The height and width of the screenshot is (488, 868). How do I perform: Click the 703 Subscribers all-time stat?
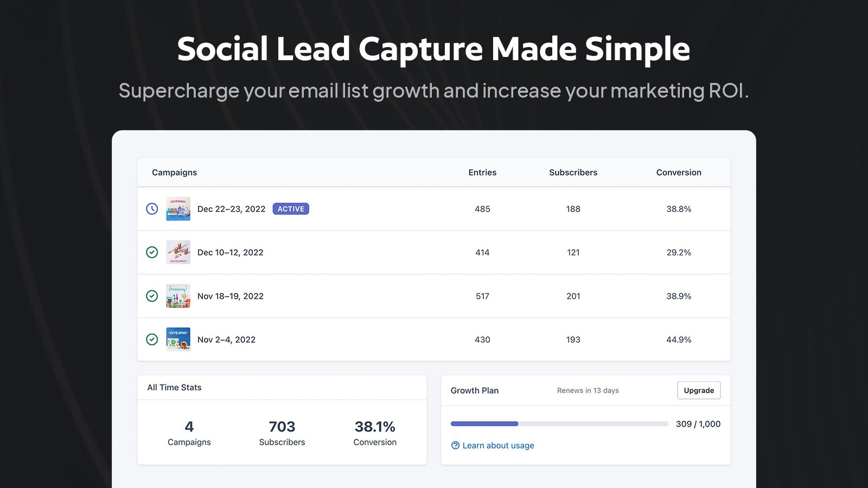[282, 433]
